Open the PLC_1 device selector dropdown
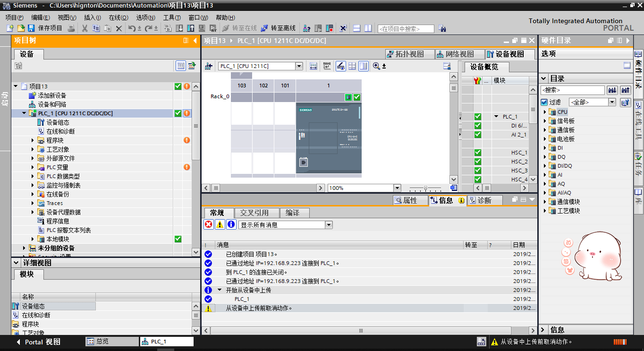The width and height of the screenshot is (644, 351). coord(299,66)
